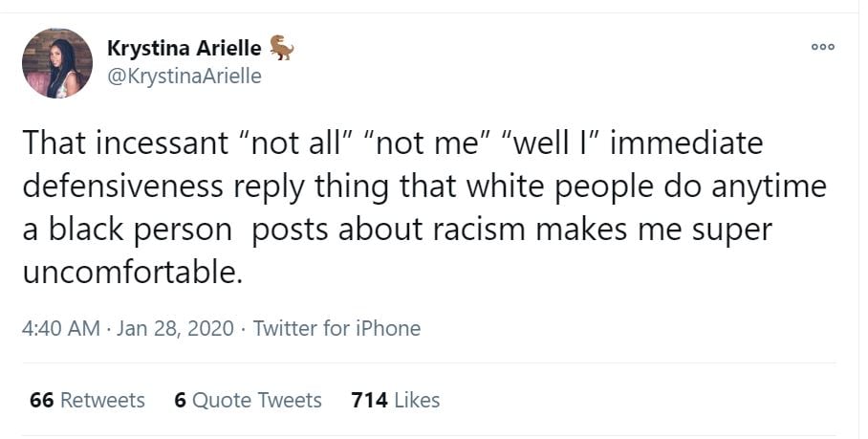Click the "4:40 AM" tweet time
Image resolution: width=868 pixels, height=439 pixels.
click(x=59, y=328)
